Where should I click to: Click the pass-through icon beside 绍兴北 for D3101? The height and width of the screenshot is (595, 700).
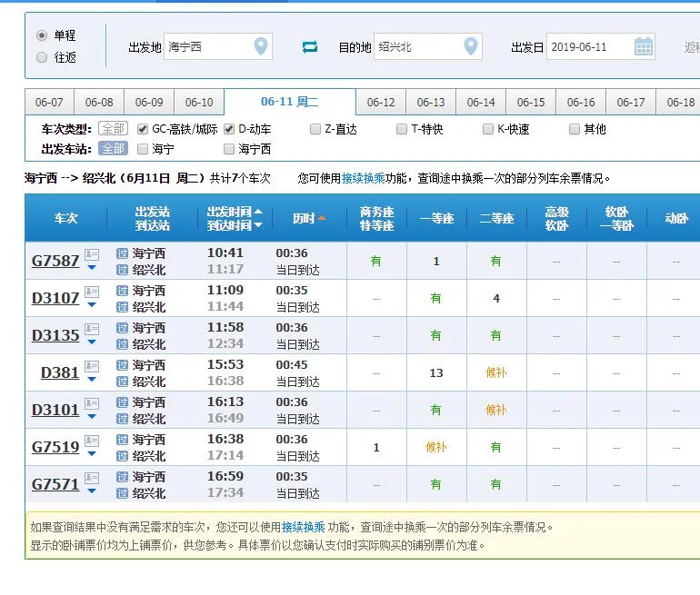(x=122, y=419)
